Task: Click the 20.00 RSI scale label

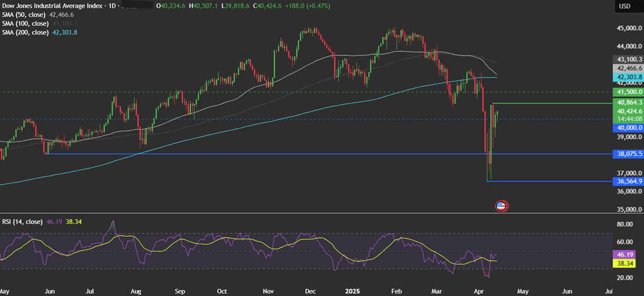Action: pos(624,278)
